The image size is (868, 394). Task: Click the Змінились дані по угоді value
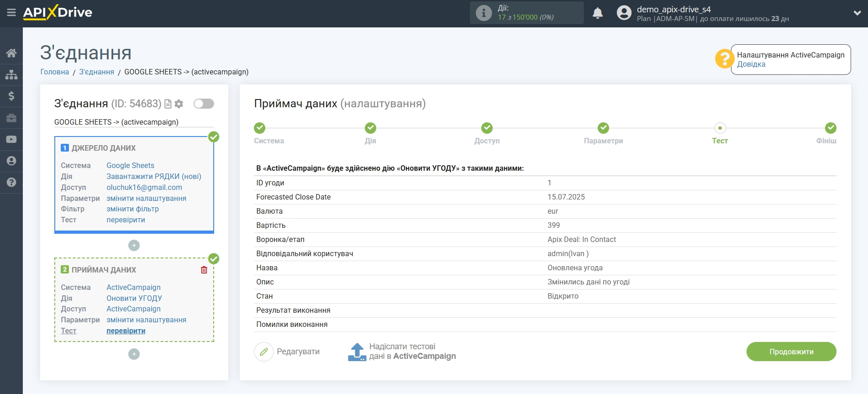589,282
